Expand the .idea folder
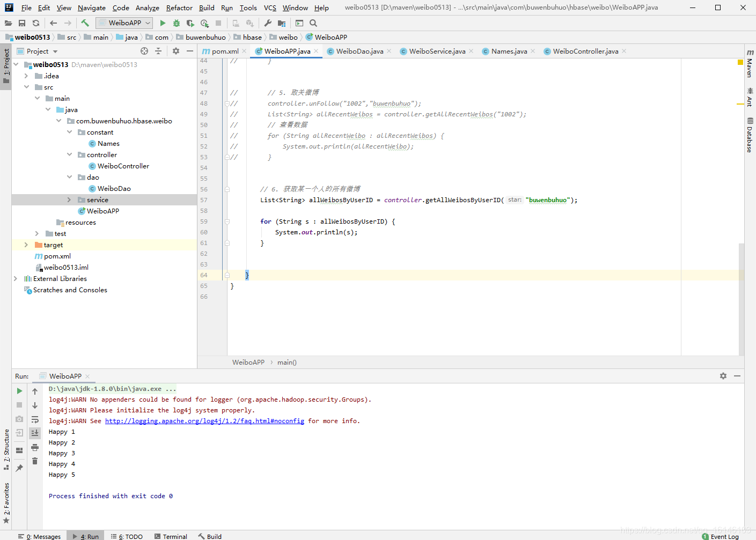Image resolution: width=756 pixels, height=540 pixels. click(x=26, y=76)
